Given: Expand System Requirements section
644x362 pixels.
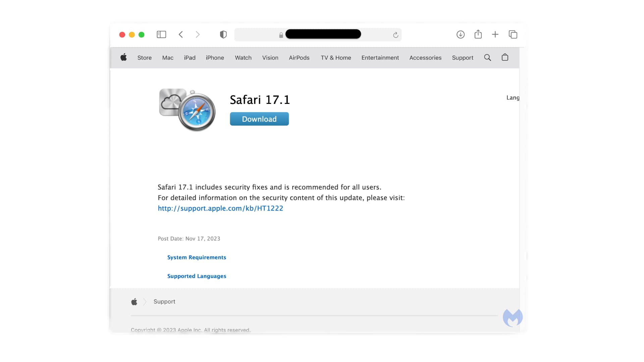Looking at the screenshot, I should point(197,257).
